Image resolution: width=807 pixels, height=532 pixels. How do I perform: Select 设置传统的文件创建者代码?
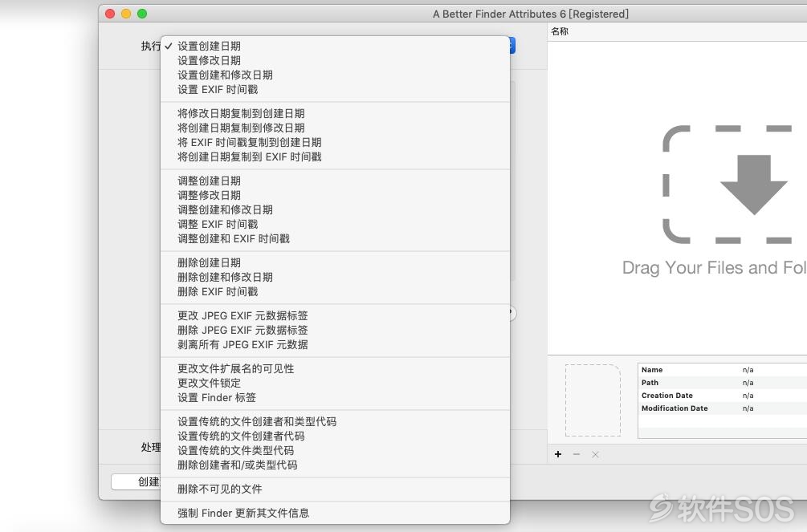(x=335, y=436)
